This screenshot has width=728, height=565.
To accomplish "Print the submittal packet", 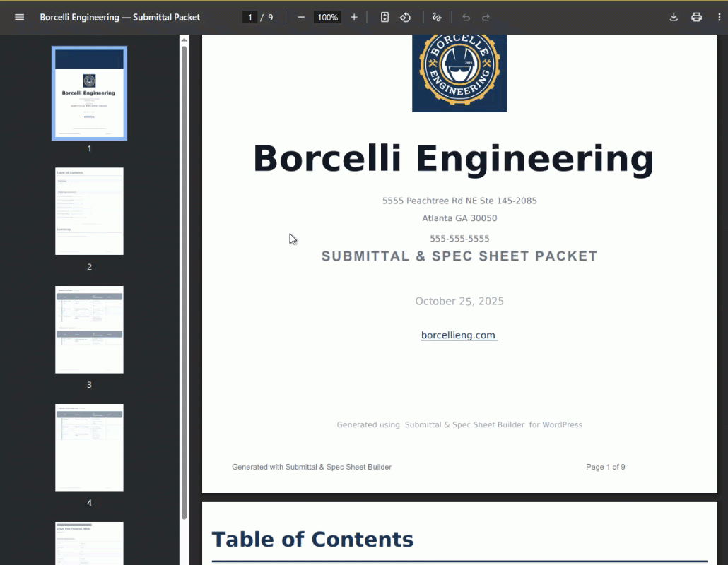I will 696,17.
